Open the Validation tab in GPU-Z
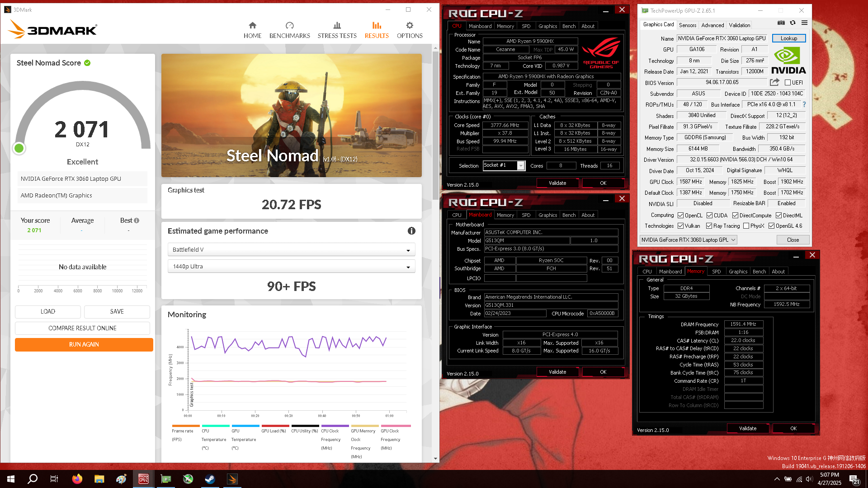 (740, 25)
